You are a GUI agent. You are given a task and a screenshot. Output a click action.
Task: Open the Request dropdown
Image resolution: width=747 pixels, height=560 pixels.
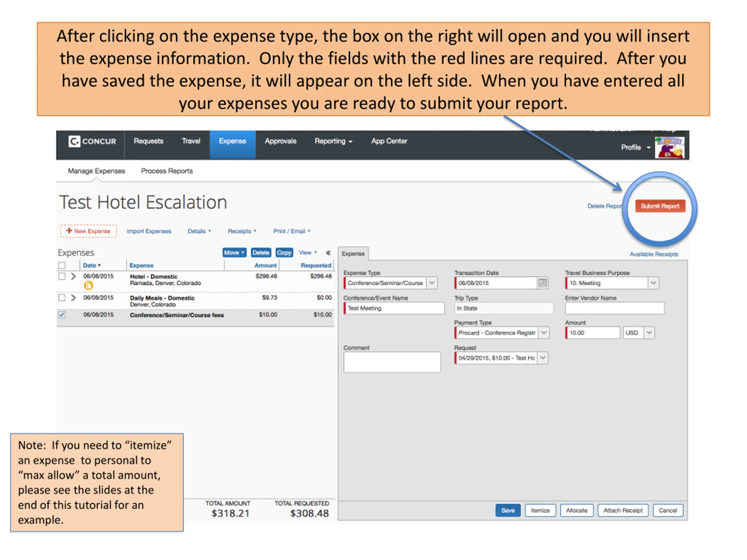(x=542, y=358)
